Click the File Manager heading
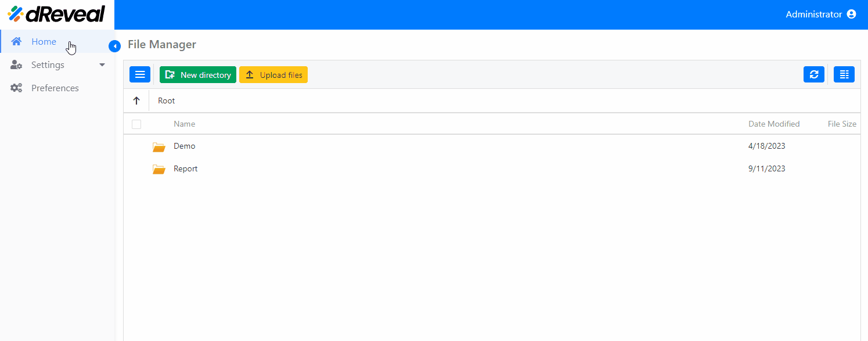Image resolution: width=868 pixels, height=341 pixels. tap(162, 44)
